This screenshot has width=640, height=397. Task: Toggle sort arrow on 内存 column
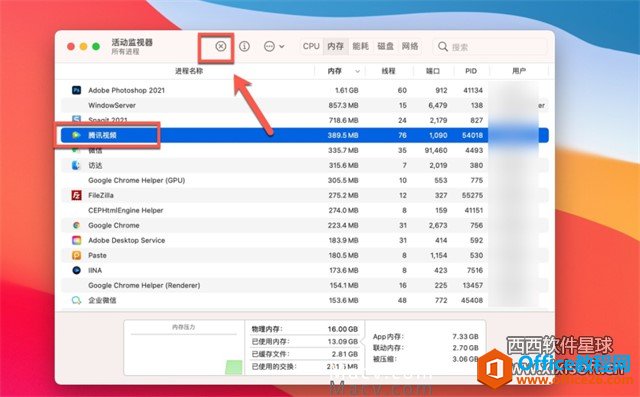358,71
